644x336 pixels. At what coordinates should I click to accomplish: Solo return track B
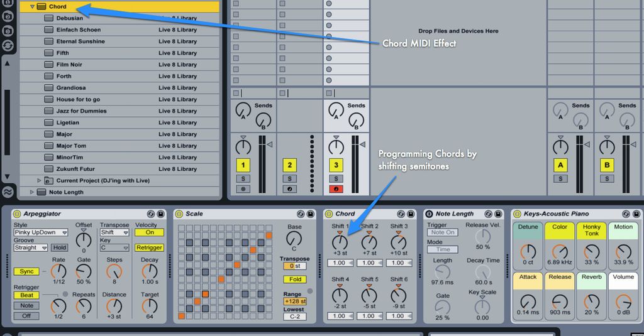coord(607,179)
